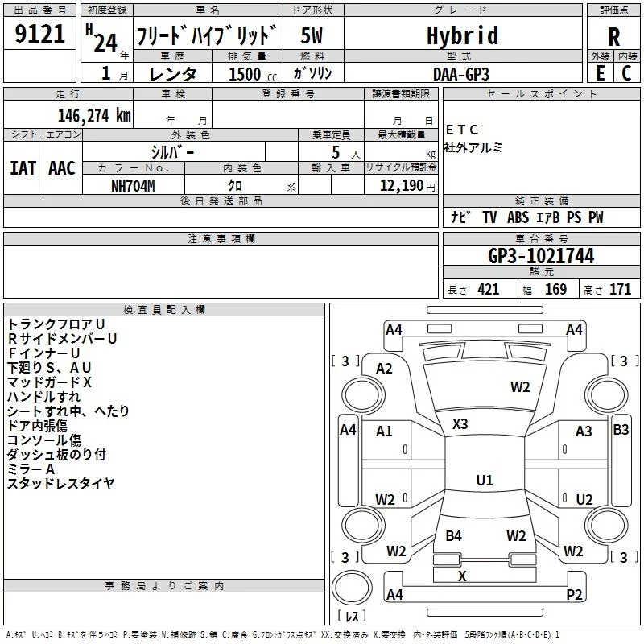
Task: Click the air conditioner value AAC
Action: point(62,168)
